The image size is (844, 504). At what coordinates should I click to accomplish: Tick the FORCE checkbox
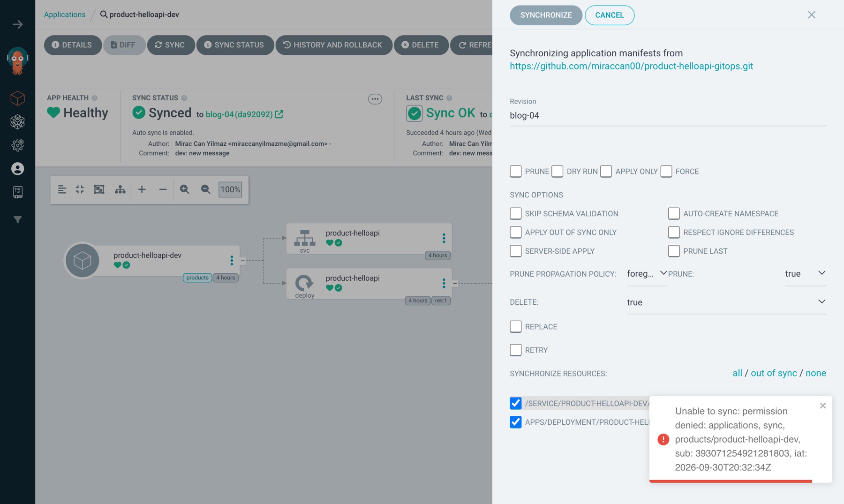[666, 172]
